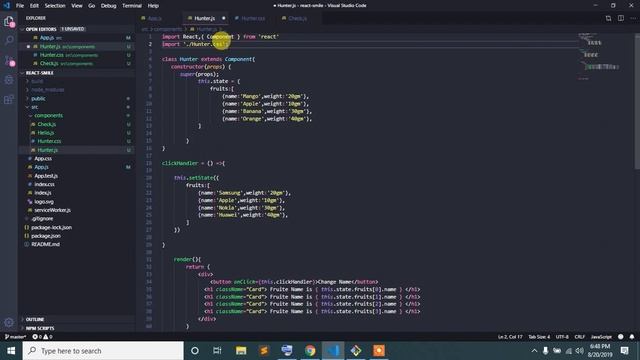
Task: Open the View menu
Action: click(x=77, y=6)
